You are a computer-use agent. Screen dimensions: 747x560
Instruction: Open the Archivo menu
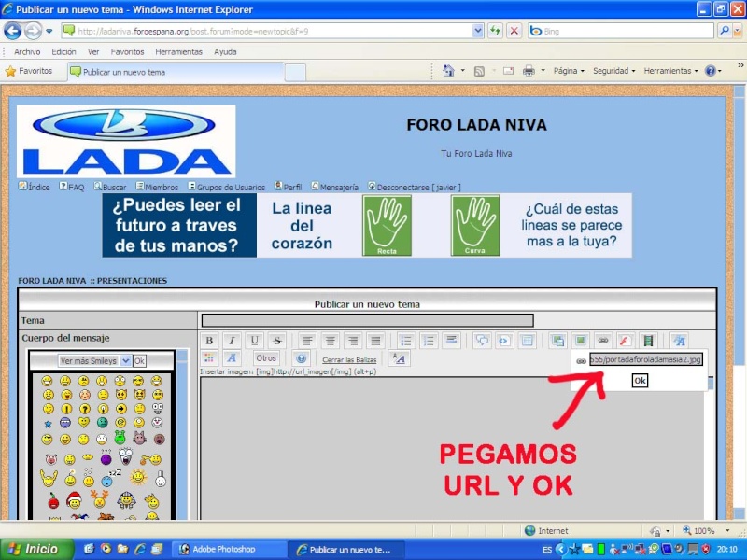pyautogui.click(x=27, y=52)
